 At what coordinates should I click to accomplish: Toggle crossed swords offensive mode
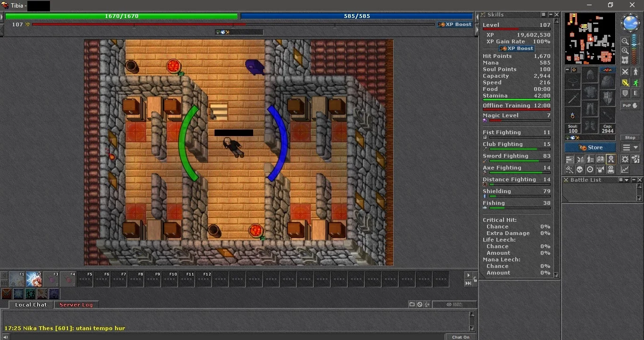pyautogui.click(x=625, y=72)
